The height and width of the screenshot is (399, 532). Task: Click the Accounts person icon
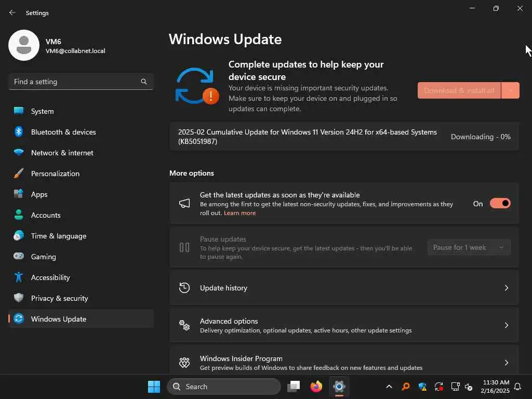tap(19, 215)
